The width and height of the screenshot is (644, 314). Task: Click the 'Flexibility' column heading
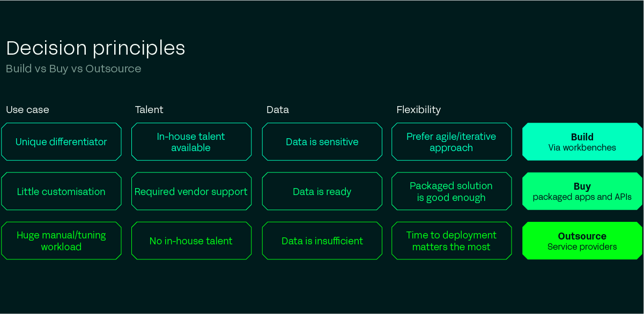[x=419, y=110]
